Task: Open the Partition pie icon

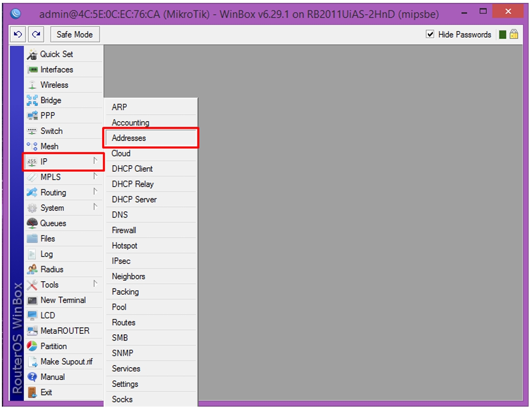Action: coord(32,346)
